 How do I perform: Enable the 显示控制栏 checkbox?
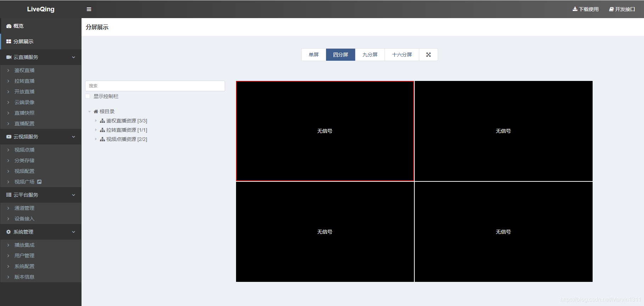(x=88, y=96)
